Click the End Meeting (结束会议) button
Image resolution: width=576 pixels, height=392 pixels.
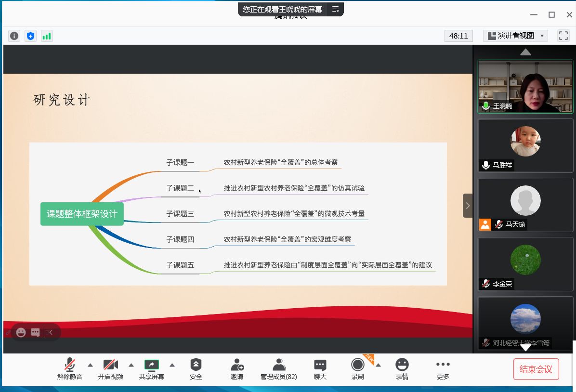point(536,369)
